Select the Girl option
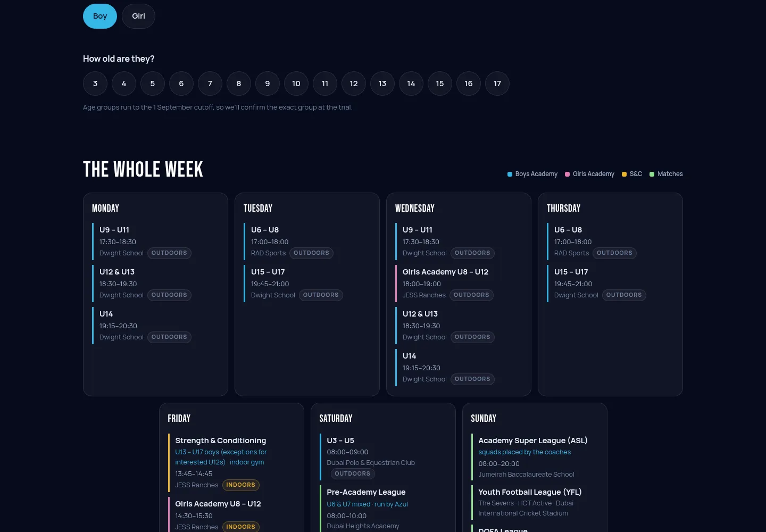This screenshot has height=532, width=766. pos(138,16)
